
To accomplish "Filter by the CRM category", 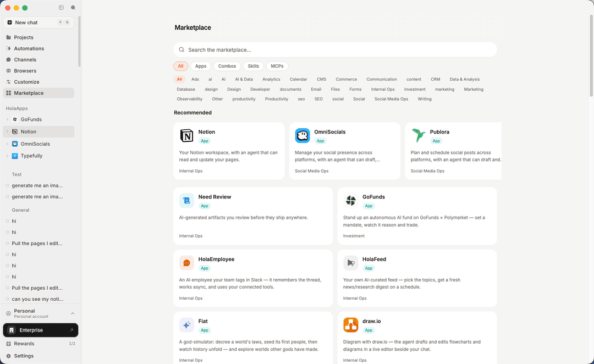I will tap(435, 79).
